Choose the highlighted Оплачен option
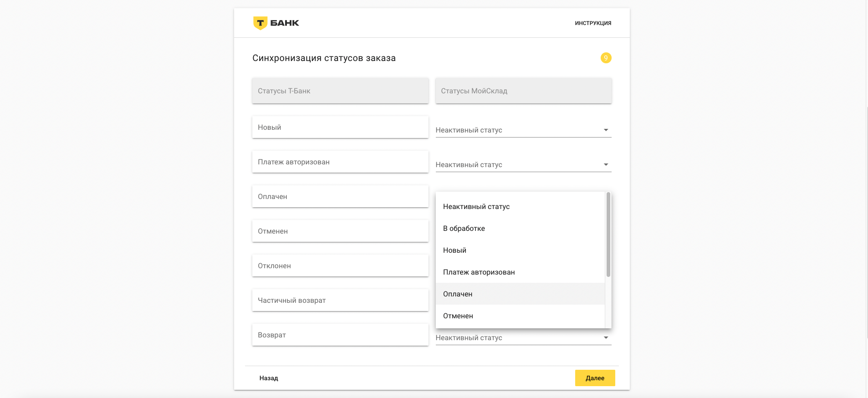This screenshot has width=868, height=398. tap(458, 294)
